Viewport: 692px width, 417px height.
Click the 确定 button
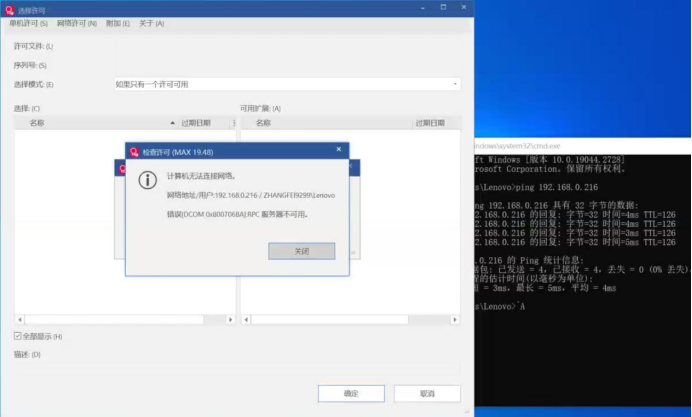click(x=351, y=394)
